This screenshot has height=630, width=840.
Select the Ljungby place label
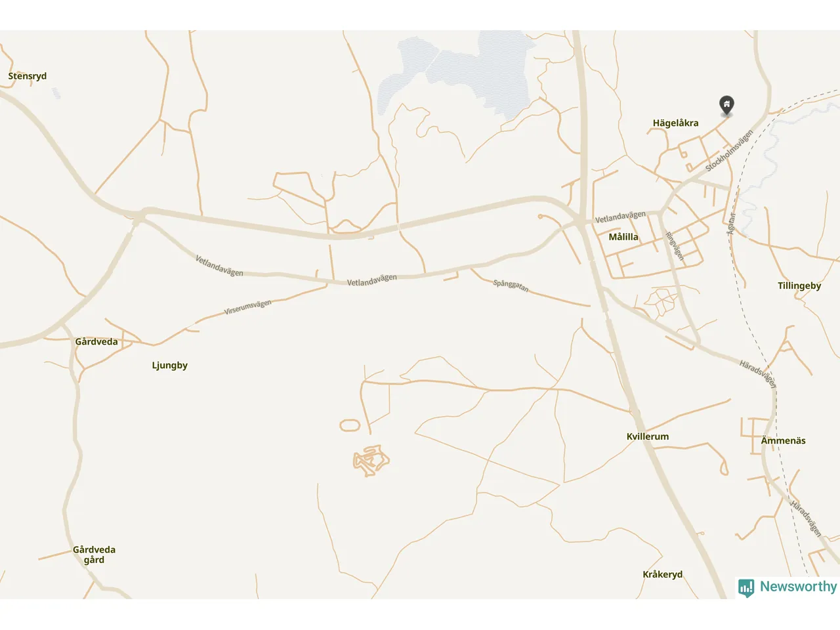click(x=169, y=366)
